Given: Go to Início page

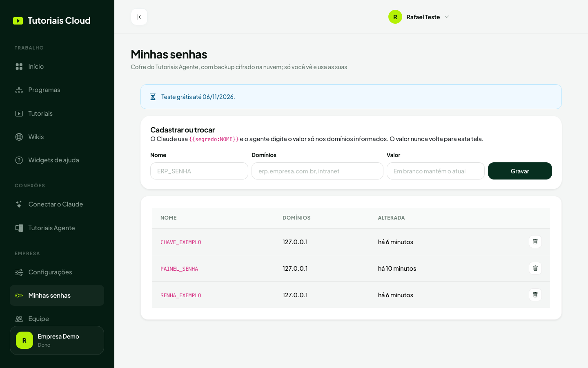Looking at the screenshot, I should click(57, 67).
